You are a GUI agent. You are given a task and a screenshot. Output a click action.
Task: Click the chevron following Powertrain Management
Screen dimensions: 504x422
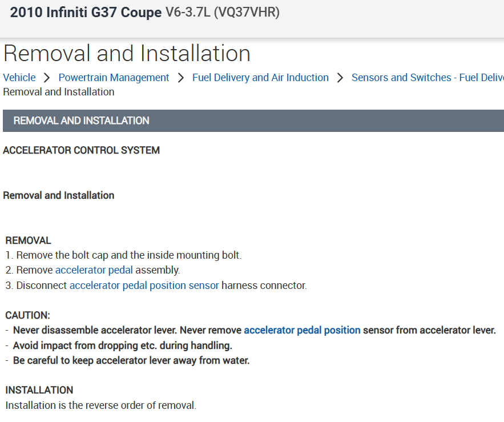tap(181, 78)
